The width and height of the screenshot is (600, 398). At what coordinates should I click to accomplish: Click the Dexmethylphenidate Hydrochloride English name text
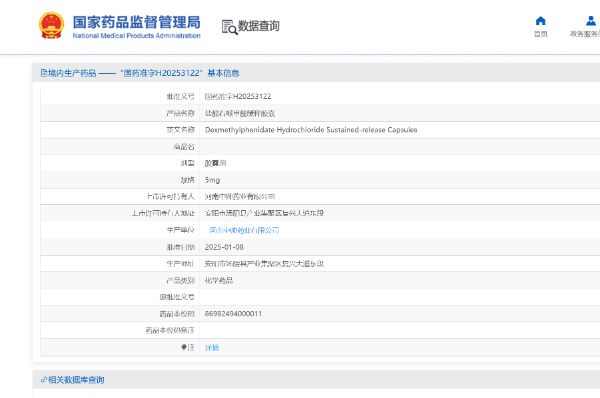point(311,130)
